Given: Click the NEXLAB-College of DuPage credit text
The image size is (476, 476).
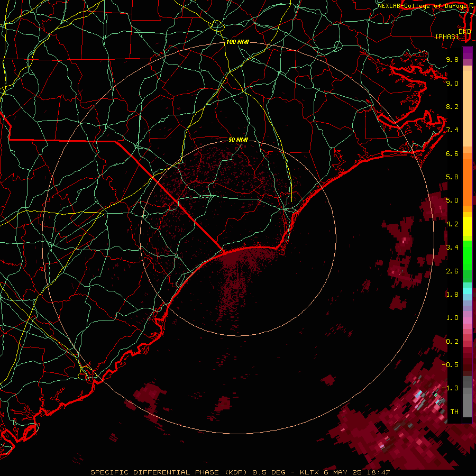Looking at the screenshot, I should pos(422,6).
